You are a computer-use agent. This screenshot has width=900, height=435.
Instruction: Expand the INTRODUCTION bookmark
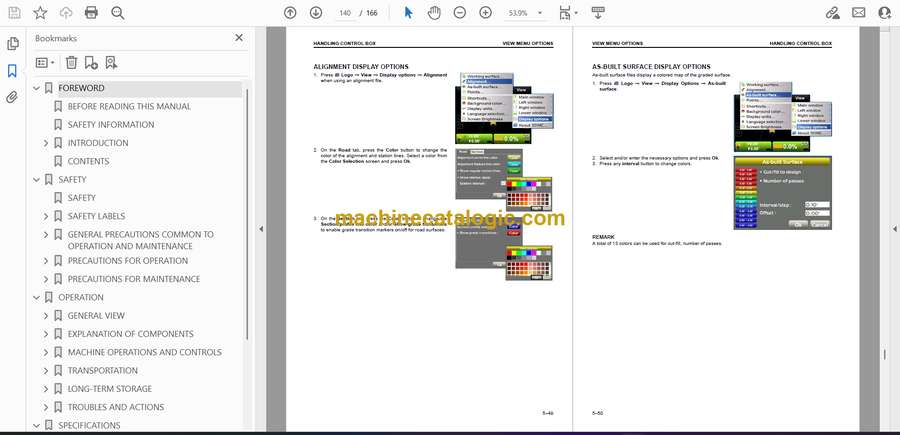click(46, 143)
